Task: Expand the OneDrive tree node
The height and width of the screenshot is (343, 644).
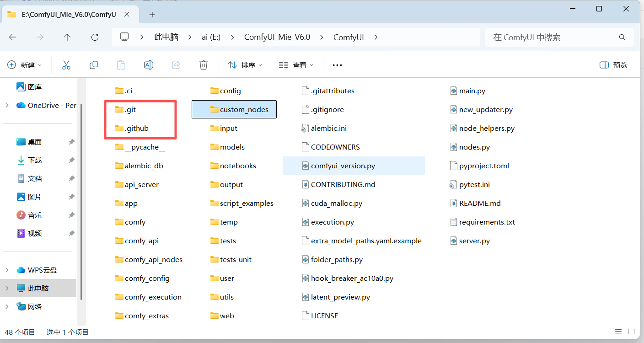Action: click(x=7, y=105)
